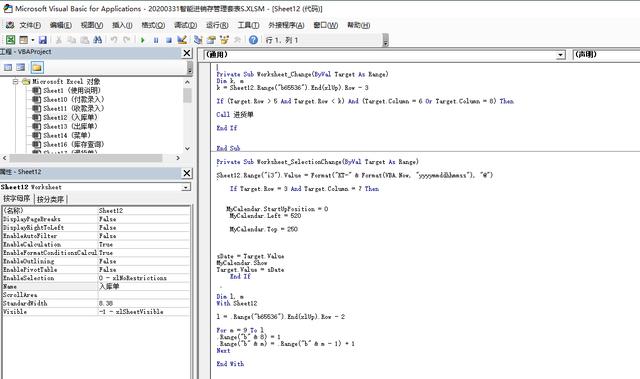Viewport: 640px width, 379px height.
Task: Click the View Microsoft Excel icon
Action: (x=11, y=40)
